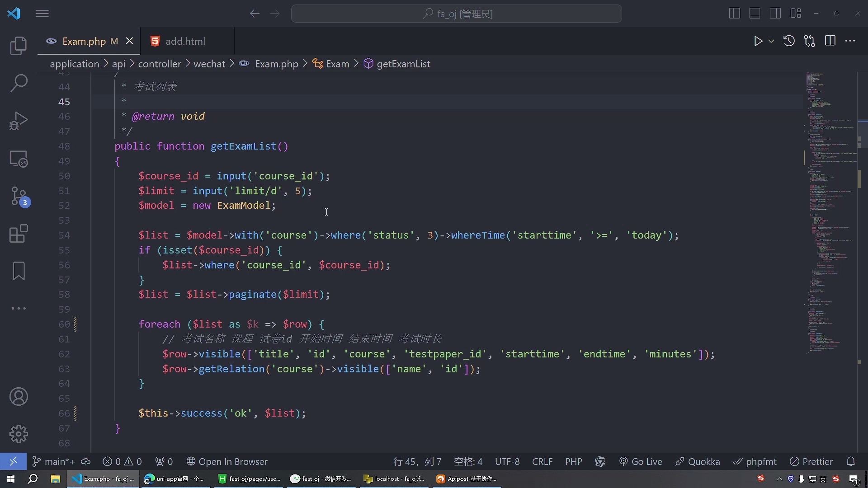The width and height of the screenshot is (868, 488).
Task: Open the PHP language mode selector
Action: (573, 462)
